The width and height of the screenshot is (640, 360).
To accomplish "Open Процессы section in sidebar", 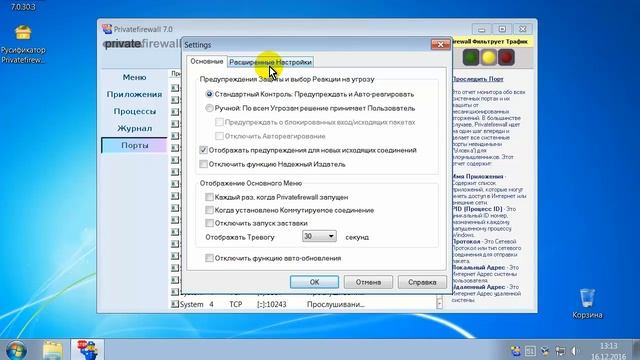I will click(134, 111).
